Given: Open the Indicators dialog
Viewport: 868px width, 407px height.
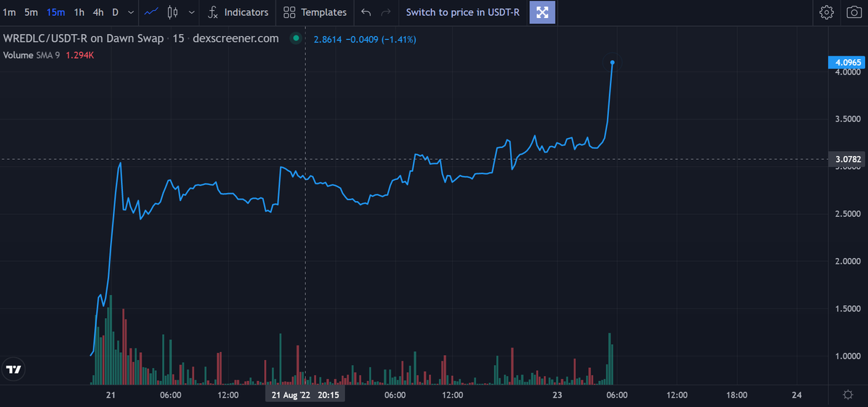Looking at the screenshot, I should point(238,12).
